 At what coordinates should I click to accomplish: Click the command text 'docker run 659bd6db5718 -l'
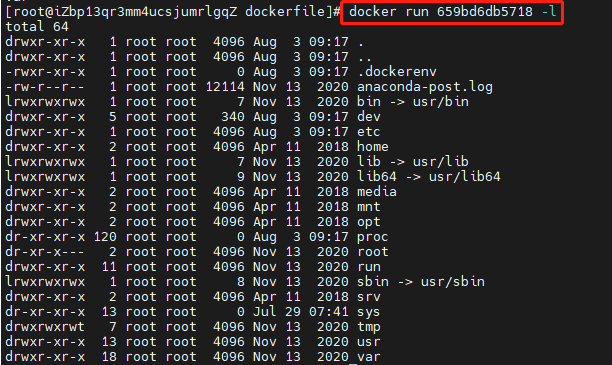click(453, 12)
